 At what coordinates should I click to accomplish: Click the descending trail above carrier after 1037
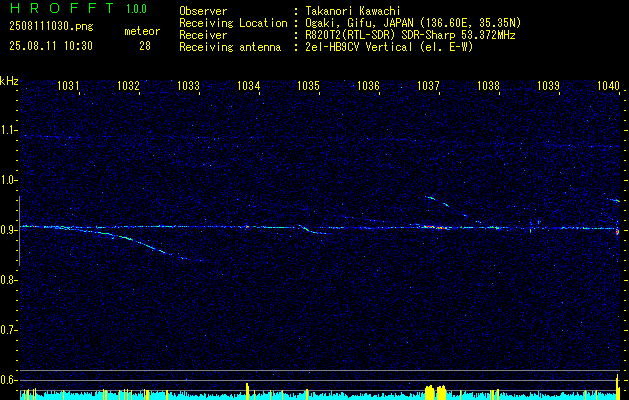coord(451,209)
